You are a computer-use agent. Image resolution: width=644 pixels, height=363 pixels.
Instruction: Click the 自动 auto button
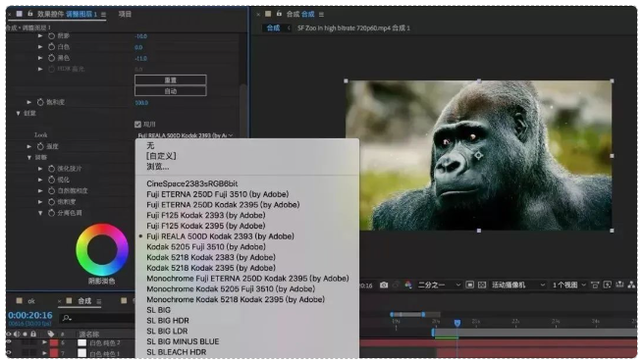[171, 91]
